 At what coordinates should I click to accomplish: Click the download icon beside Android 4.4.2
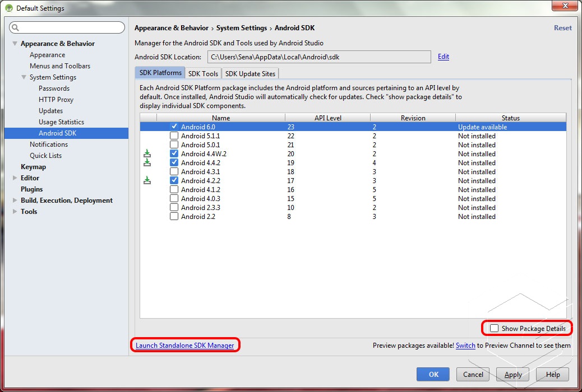147,162
